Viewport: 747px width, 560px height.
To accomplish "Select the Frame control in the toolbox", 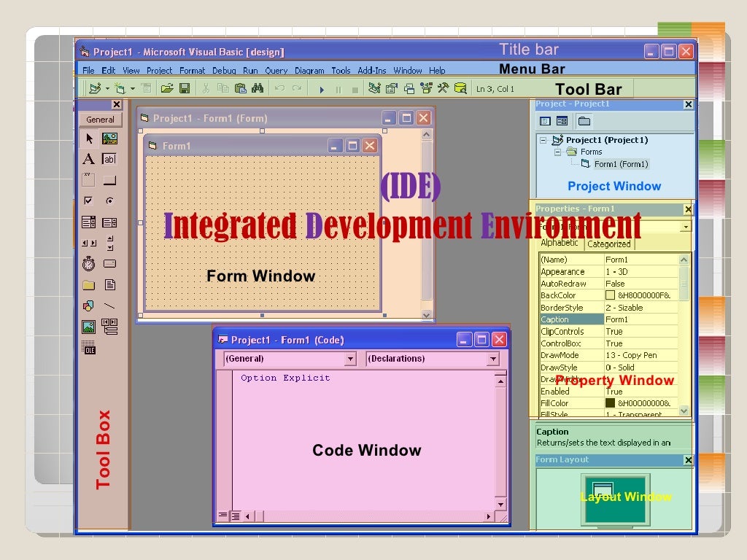I will click(88, 179).
